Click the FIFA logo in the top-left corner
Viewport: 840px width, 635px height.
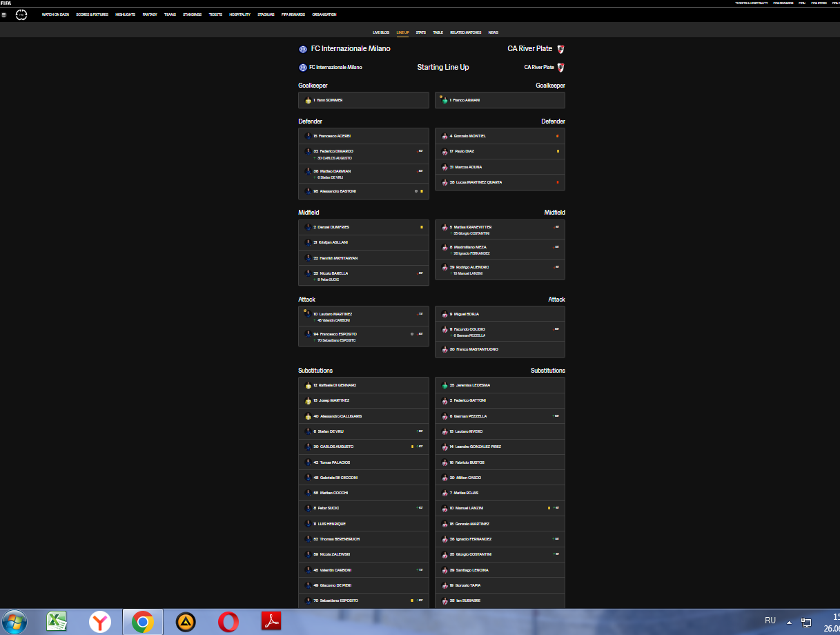(6, 3)
